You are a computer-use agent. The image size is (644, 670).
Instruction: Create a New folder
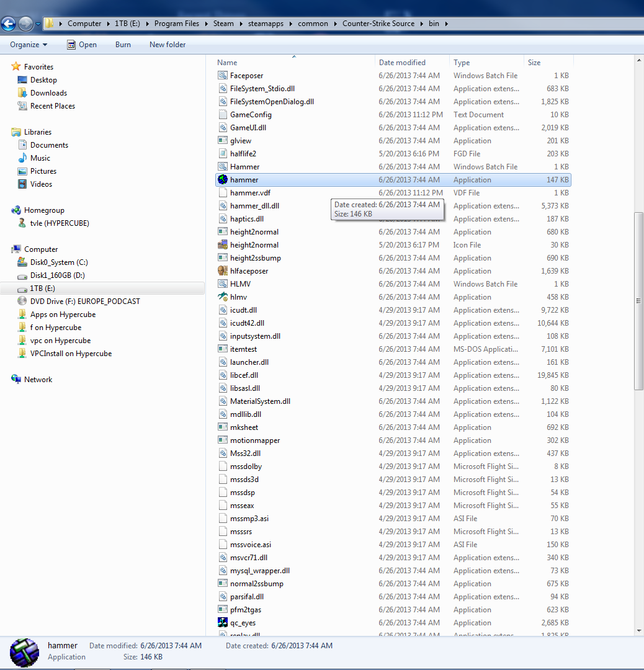168,45
